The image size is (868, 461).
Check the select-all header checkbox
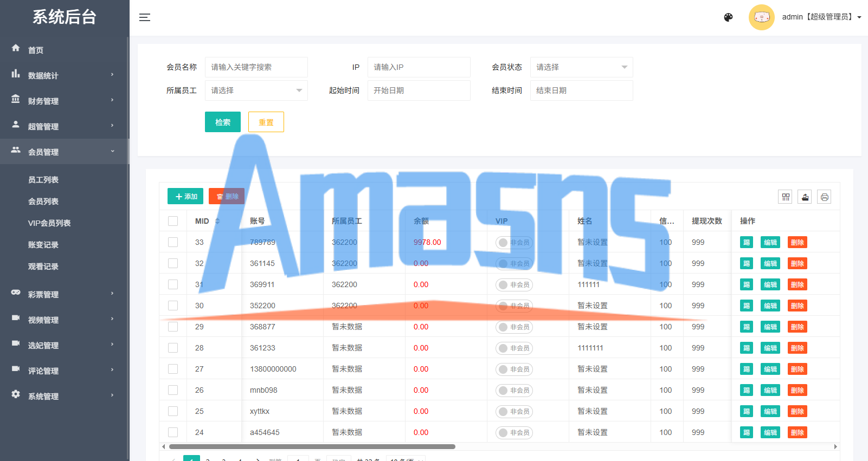[x=173, y=221]
